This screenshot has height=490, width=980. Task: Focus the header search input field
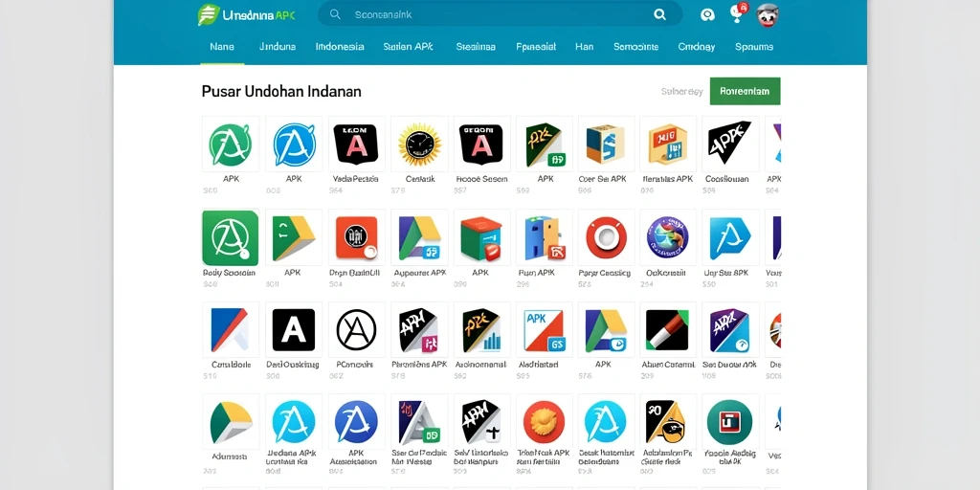click(500, 13)
